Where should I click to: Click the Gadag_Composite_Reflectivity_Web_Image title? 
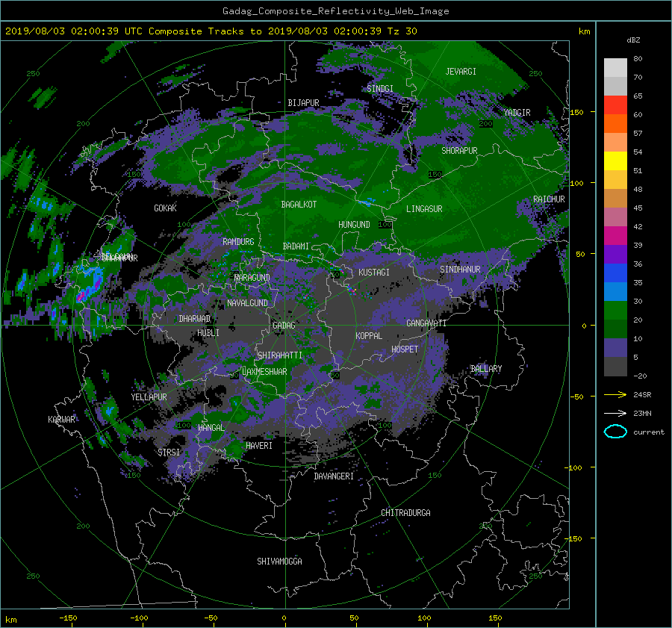click(x=335, y=11)
